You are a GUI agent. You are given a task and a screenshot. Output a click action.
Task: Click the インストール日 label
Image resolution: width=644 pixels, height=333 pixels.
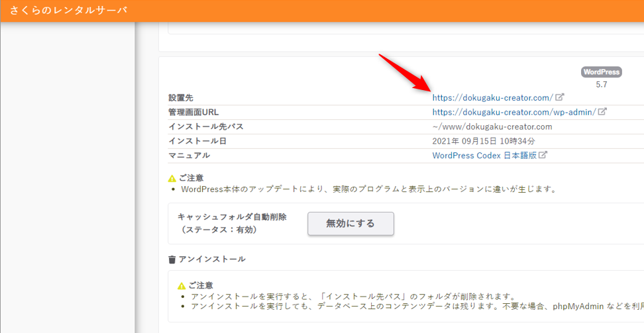(x=197, y=141)
